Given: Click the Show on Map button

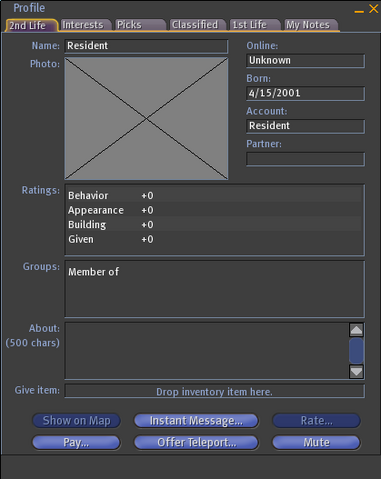Looking at the screenshot, I should point(76,421).
